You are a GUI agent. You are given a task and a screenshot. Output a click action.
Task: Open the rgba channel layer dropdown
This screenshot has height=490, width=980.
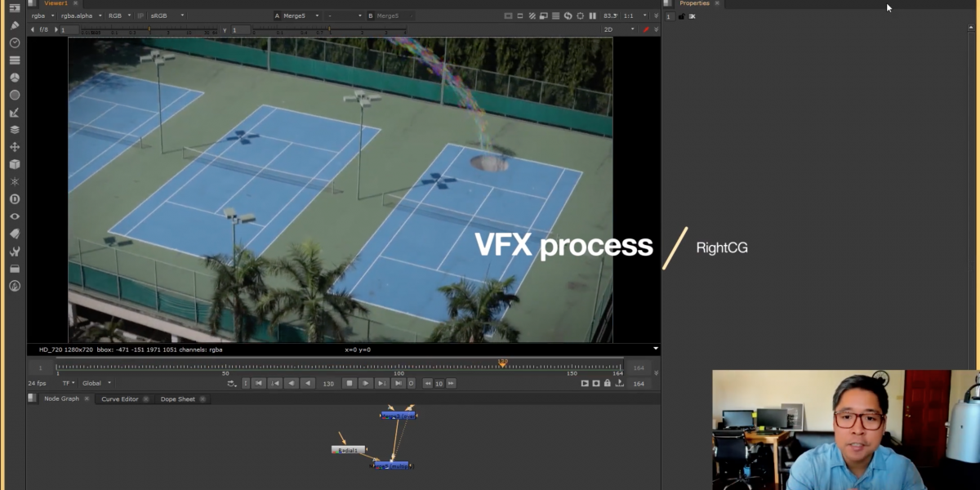[42, 16]
